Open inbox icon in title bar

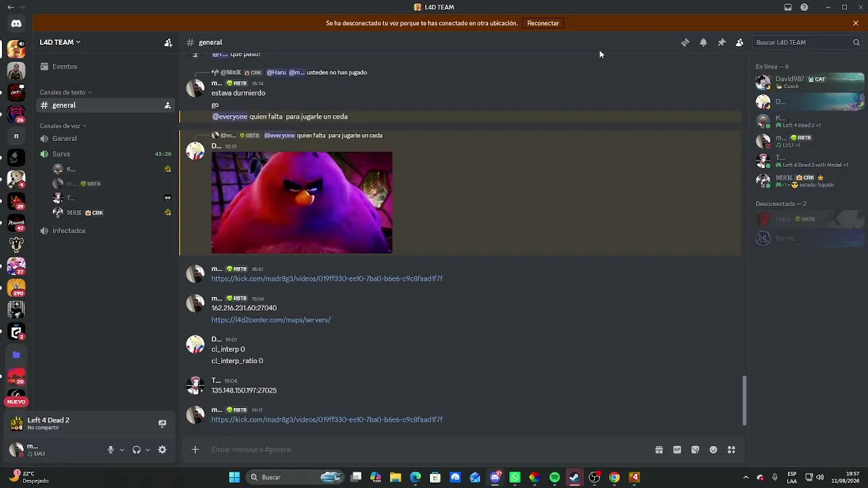coord(788,7)
